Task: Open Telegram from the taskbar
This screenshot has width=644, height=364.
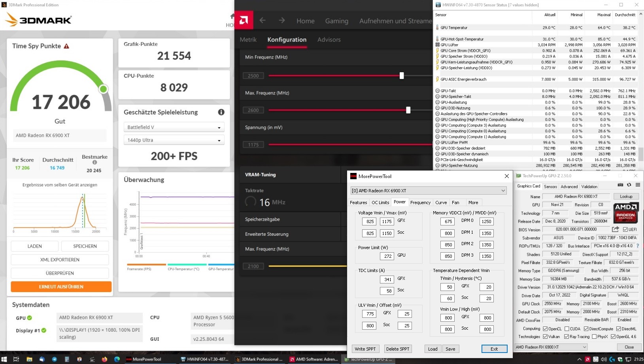Action: point(54,359)
